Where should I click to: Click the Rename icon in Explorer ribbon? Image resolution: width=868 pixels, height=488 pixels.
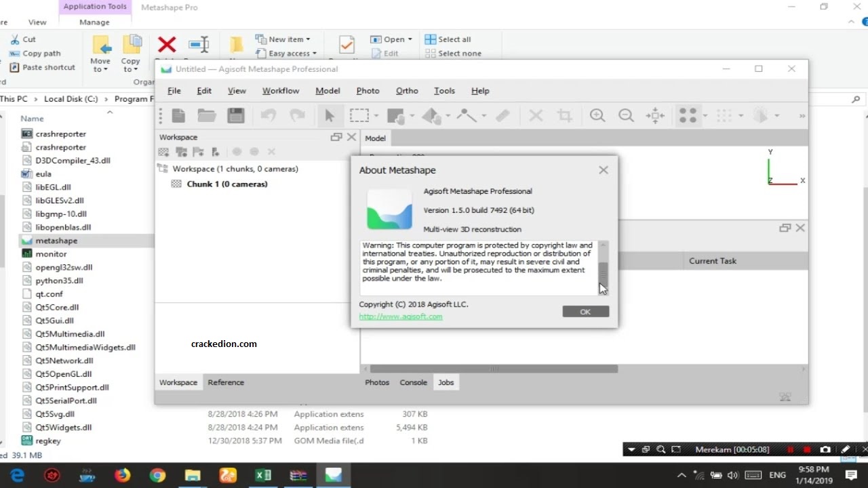coord(199,45)
